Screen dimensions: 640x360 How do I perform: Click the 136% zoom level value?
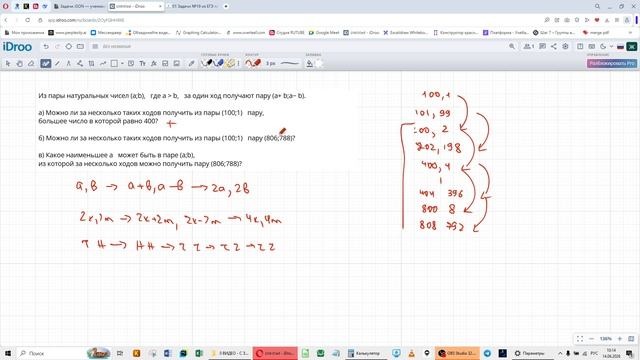(605, 339)
